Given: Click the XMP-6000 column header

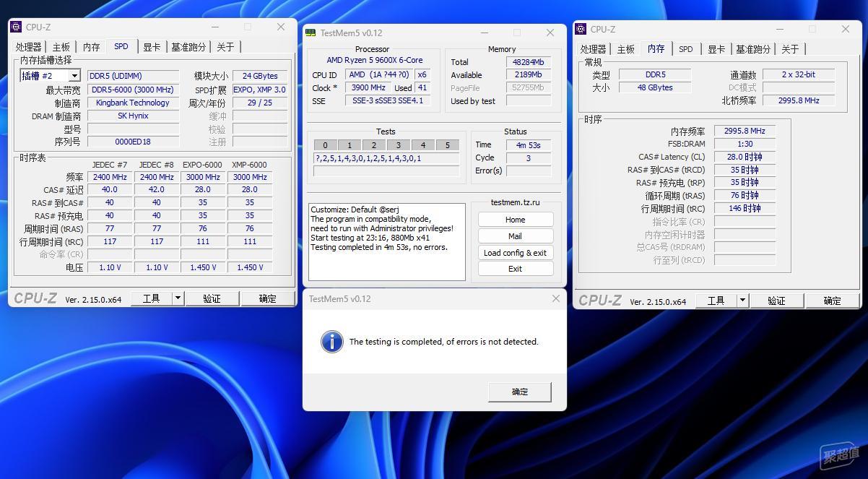Looking at the screenshot, I should click(249, 165).
